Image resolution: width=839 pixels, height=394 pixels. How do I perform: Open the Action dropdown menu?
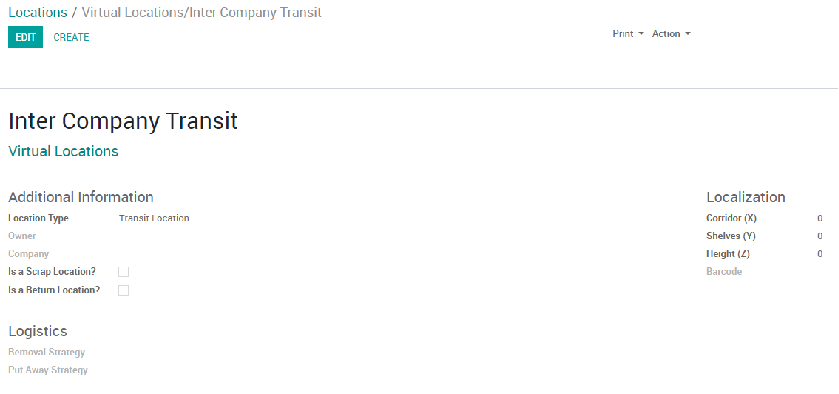[671, 34]
